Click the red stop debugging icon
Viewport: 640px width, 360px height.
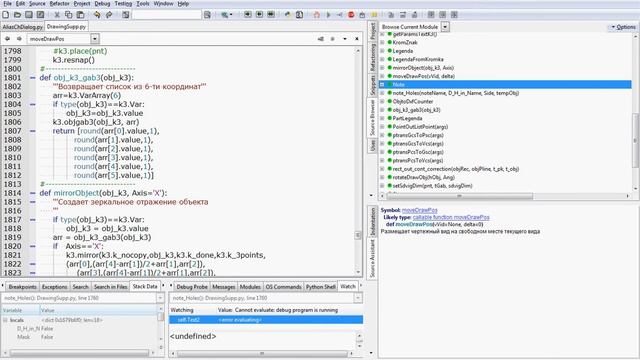(x=351, y=15)
